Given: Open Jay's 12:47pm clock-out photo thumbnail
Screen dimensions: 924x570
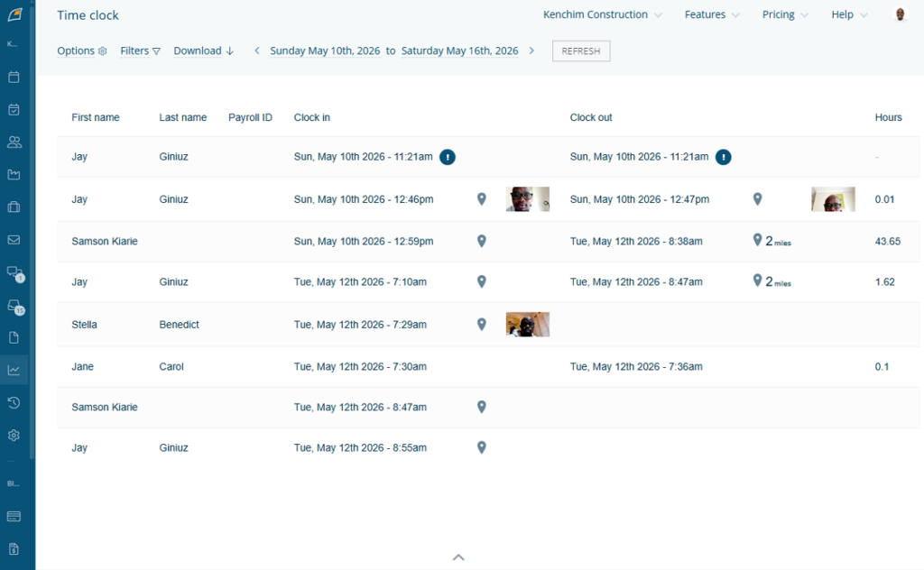Looking at the screenshot, I should pos(833,199).
